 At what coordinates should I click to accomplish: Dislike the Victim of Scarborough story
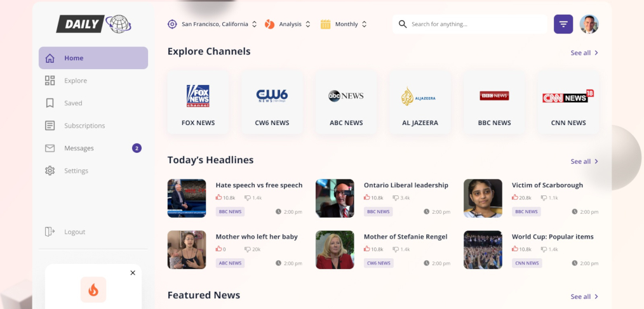(x=544, y=198)
